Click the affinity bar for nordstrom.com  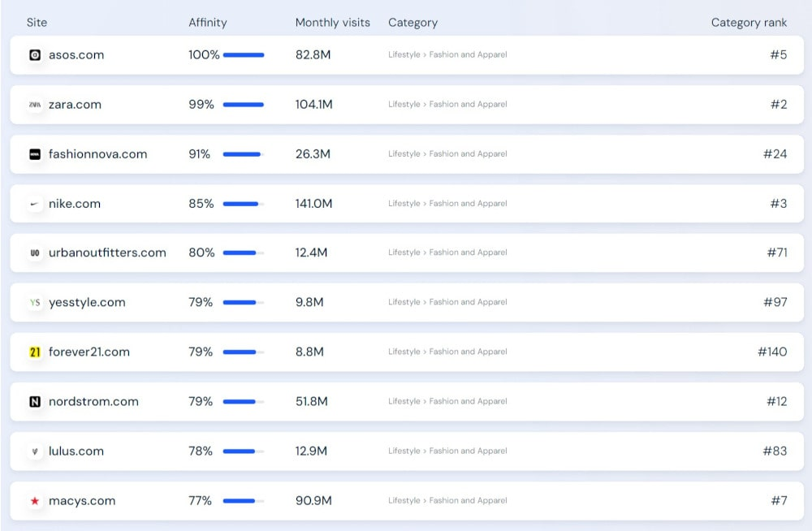(244, 401)
